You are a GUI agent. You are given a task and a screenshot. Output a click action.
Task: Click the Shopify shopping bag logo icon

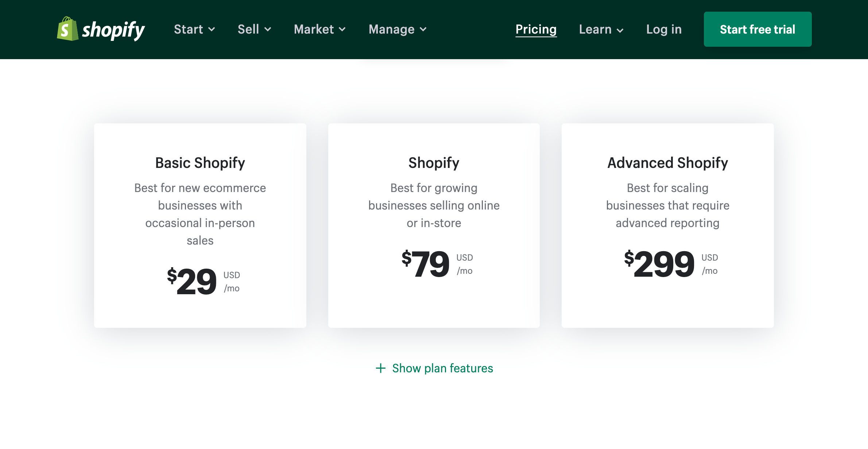67,29
